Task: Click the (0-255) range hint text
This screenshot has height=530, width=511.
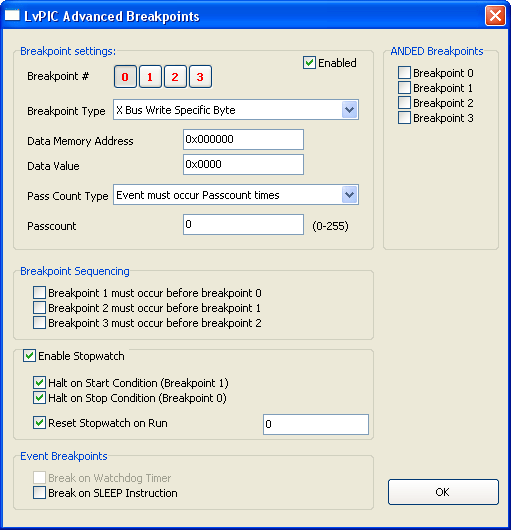Action: pos(330,226)
